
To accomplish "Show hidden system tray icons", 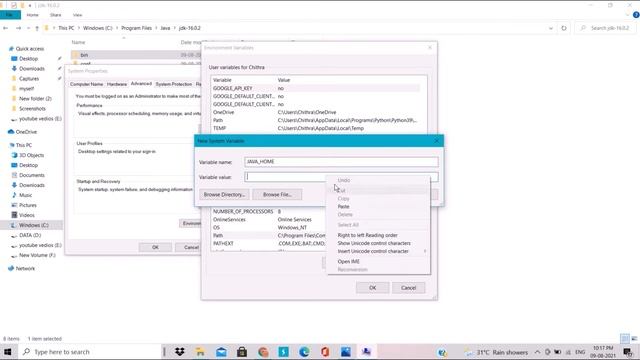I will 537,352.
